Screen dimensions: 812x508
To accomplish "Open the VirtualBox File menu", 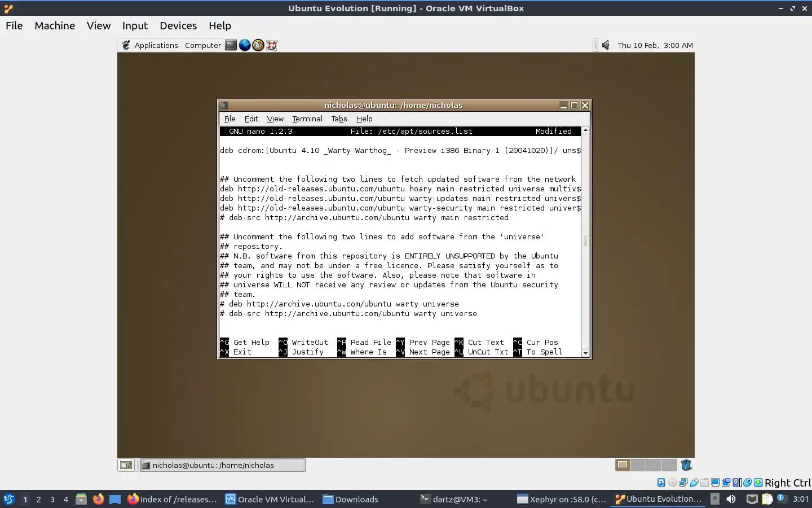I will (14, 25).
